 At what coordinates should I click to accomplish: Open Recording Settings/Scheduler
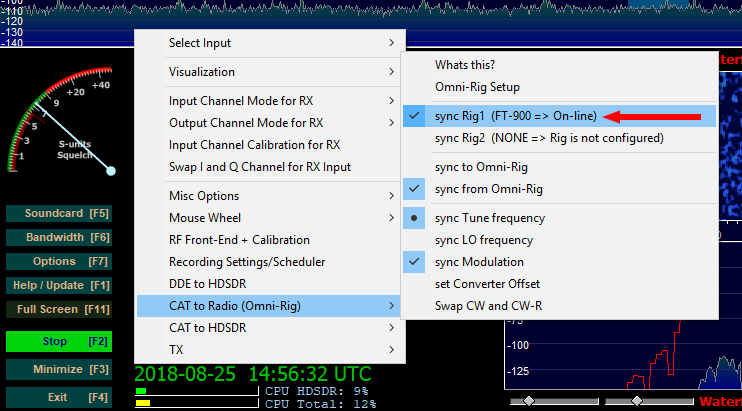click(247, 262)
